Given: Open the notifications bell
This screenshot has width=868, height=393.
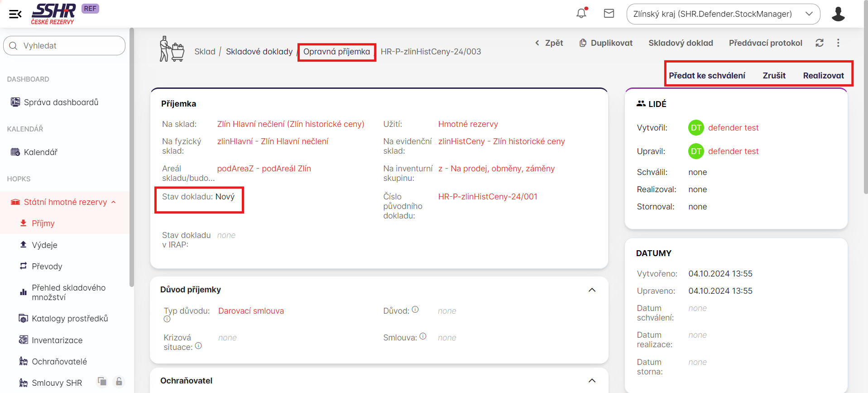Looking at the screenshot, I should coord(581,14).
